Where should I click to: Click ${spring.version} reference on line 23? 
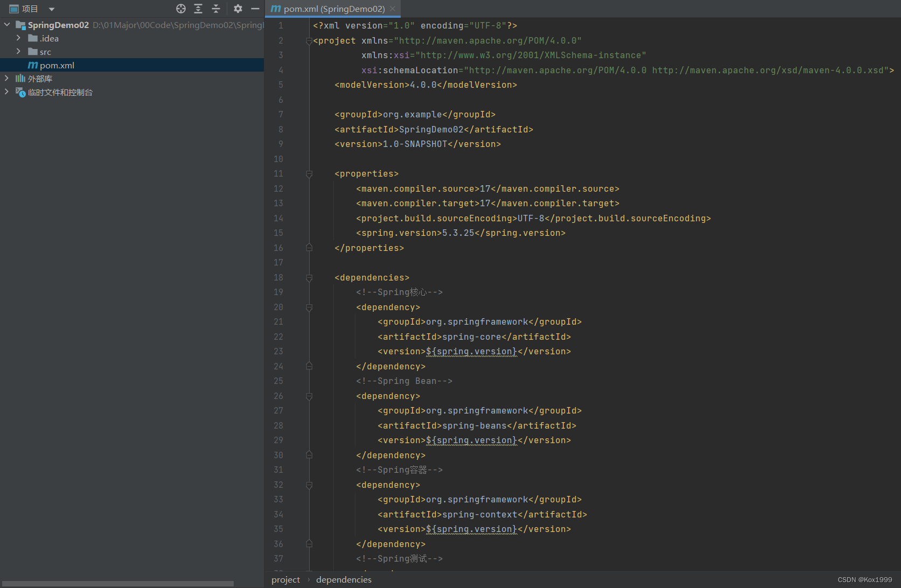471,352
